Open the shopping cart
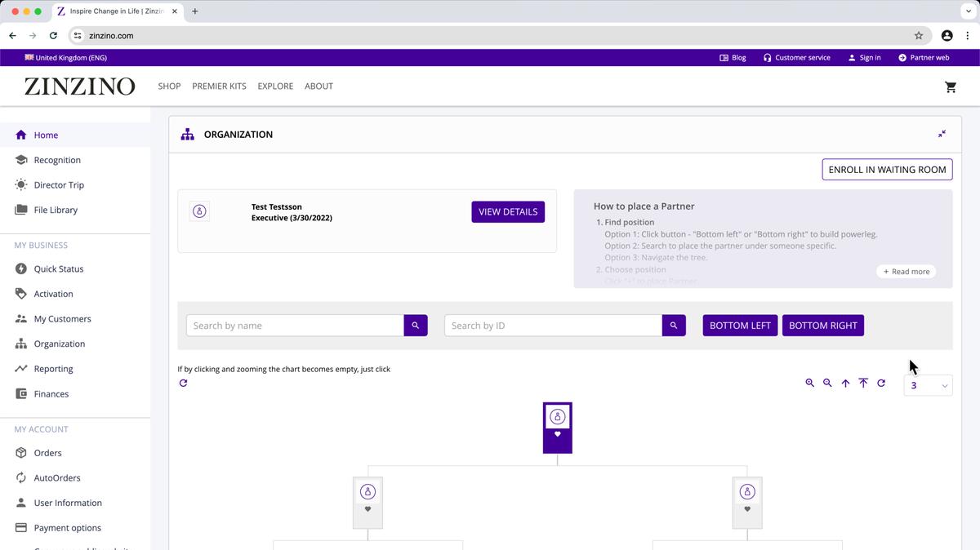Viewport: 980px width, 550px height. tap(951, 86)
